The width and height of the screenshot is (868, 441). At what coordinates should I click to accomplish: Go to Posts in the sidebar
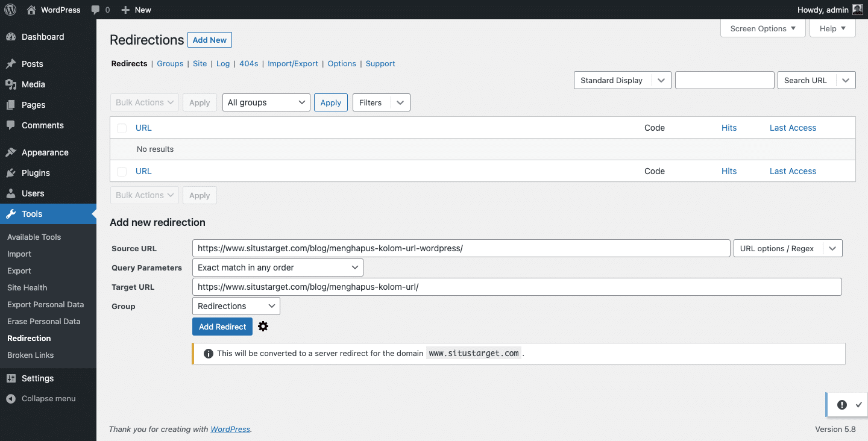click(x=48, y=64)
